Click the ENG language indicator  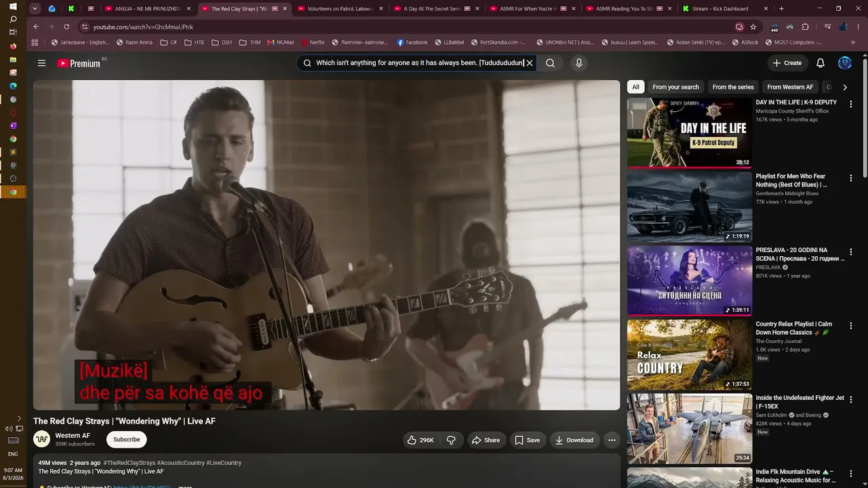[x=13, y=454]
